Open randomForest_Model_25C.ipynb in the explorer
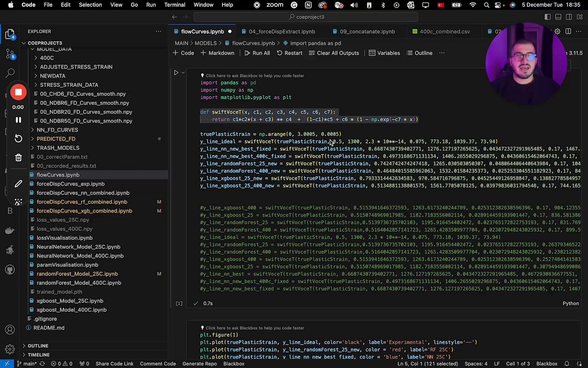 click(77, 274)
